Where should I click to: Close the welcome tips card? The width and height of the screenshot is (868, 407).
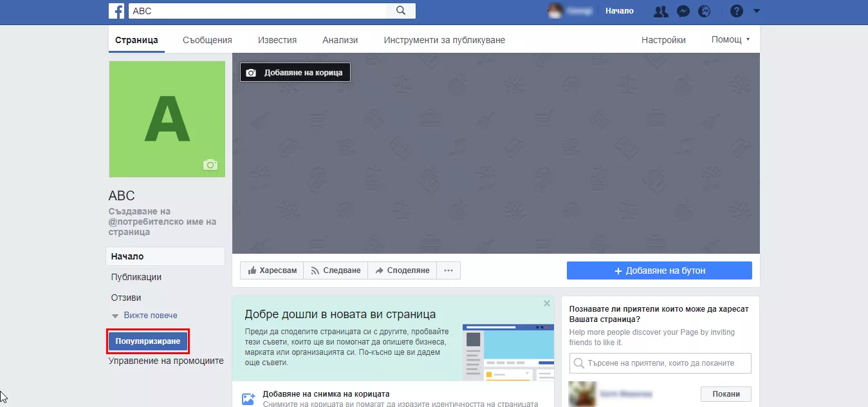547,303
